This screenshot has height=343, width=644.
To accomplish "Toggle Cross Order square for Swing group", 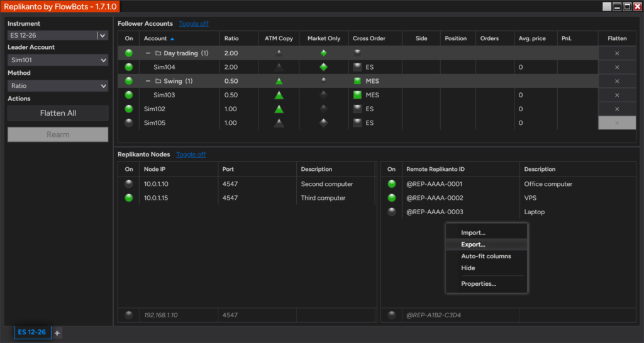I will coord(357,81).
